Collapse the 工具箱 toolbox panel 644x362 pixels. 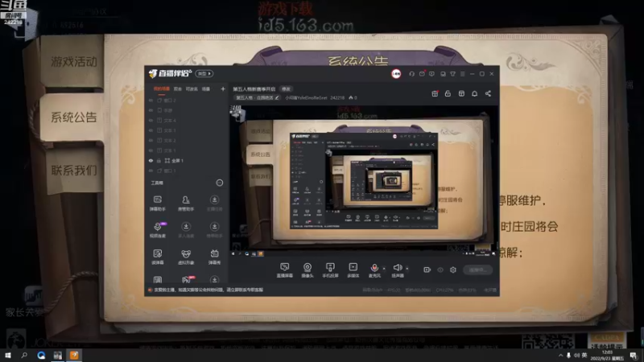click(220, 183)
